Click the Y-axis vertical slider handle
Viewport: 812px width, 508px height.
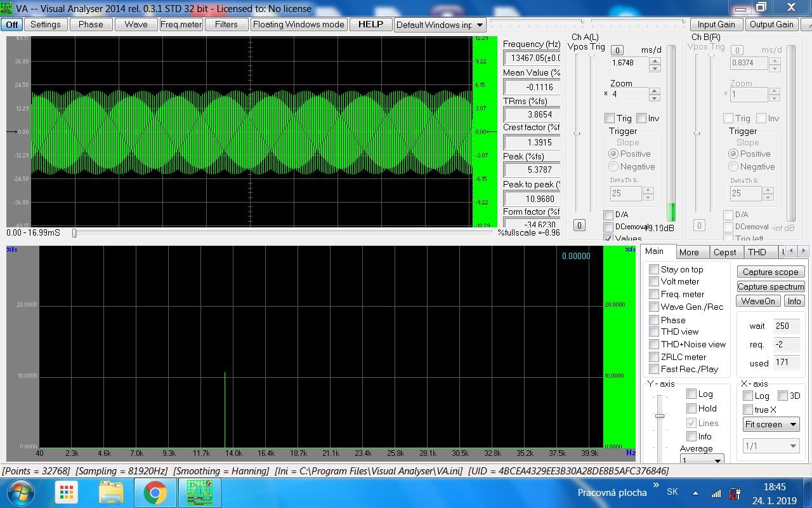(x=660, y=415)
